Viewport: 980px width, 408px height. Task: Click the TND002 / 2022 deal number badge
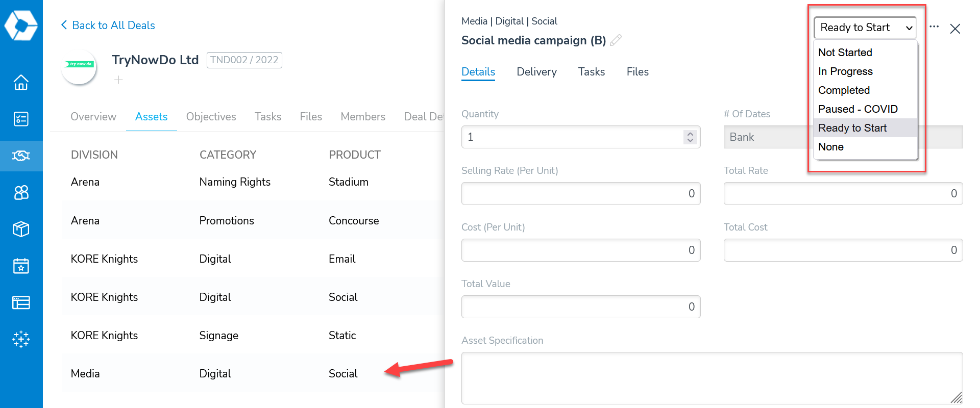244,60
